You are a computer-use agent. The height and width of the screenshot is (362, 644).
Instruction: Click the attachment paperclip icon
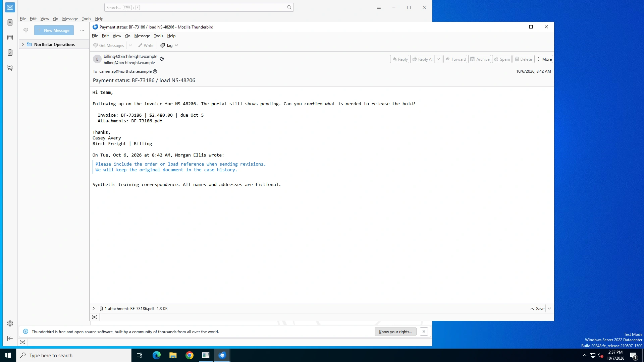click(x=101, y=308)
